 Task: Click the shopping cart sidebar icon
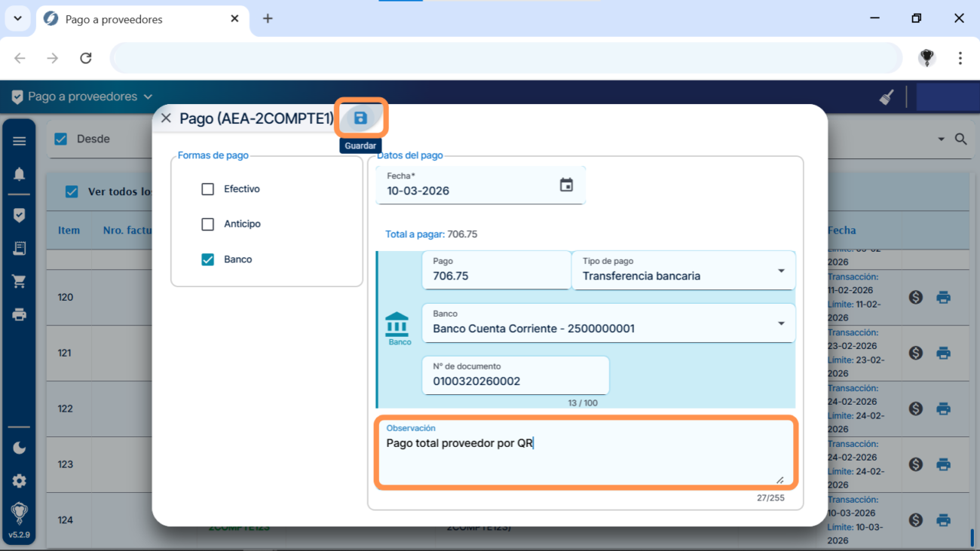(x=20, y=281)
